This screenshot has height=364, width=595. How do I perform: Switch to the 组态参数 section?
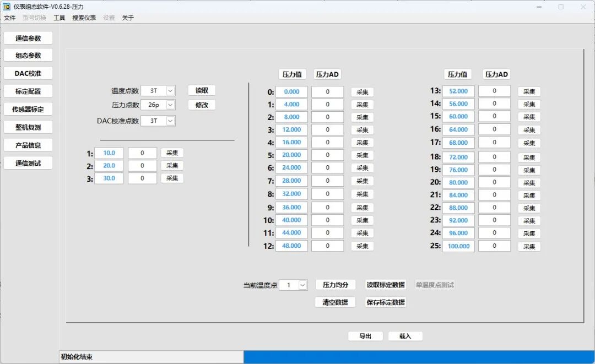click(x=28, y=55)
